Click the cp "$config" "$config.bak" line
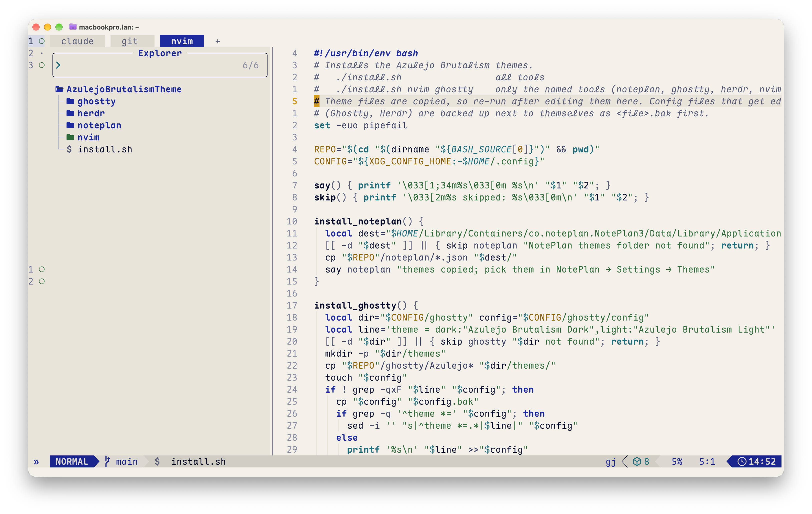This screenshot has height=514, width=812. click(407, 401)
